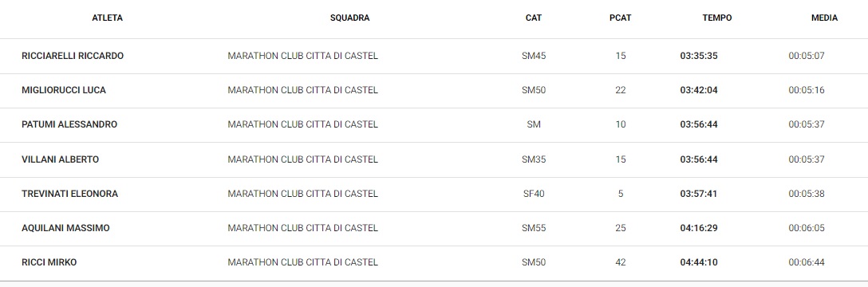Click team name in Ricciarelli's row
Image resolution: width=868 pixels, height=287 pixels.
point(303,56)
